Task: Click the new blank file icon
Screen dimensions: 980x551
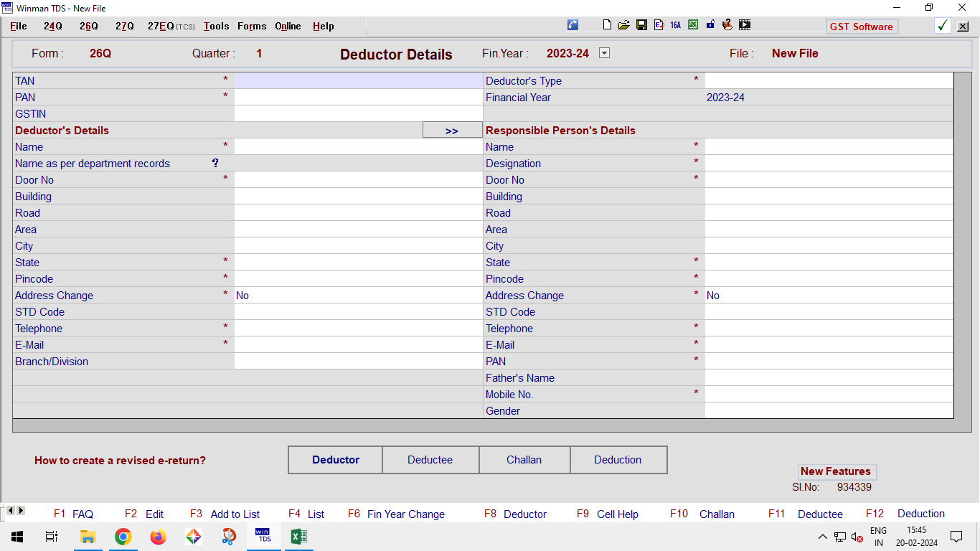Action: pyautogui.click(x=608, y=25)
